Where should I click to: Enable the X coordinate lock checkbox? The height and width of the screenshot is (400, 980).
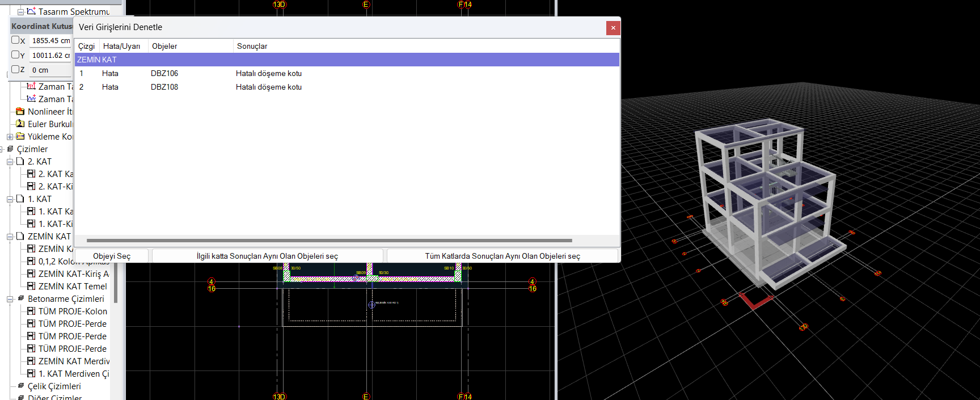coord(15,40)
